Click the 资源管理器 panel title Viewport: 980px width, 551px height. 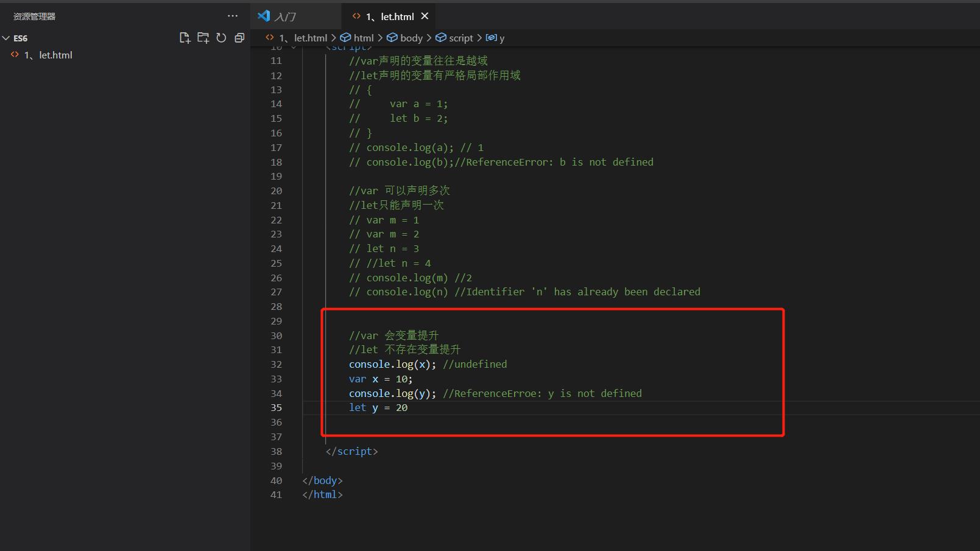[34, 16]
